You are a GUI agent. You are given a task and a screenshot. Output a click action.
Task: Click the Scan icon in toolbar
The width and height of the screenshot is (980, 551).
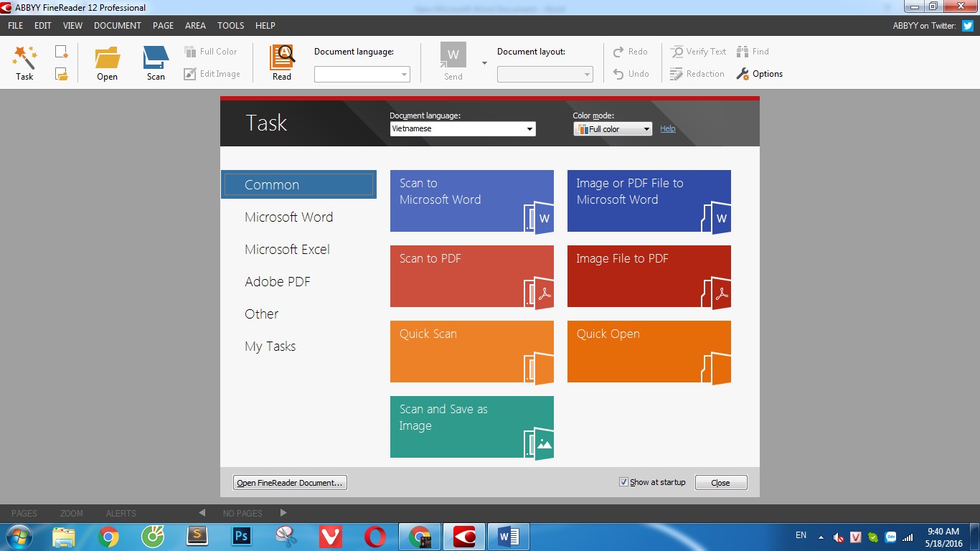(156, 57)
